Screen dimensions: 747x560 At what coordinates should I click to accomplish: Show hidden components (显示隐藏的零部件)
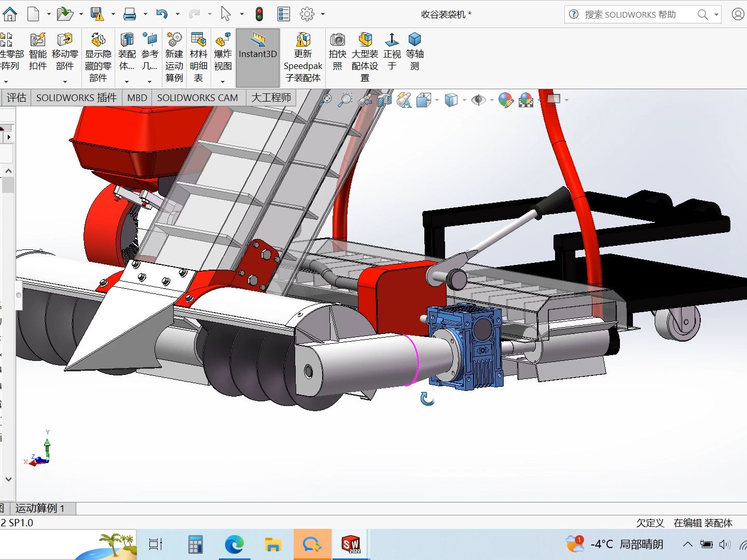point(98,58)
